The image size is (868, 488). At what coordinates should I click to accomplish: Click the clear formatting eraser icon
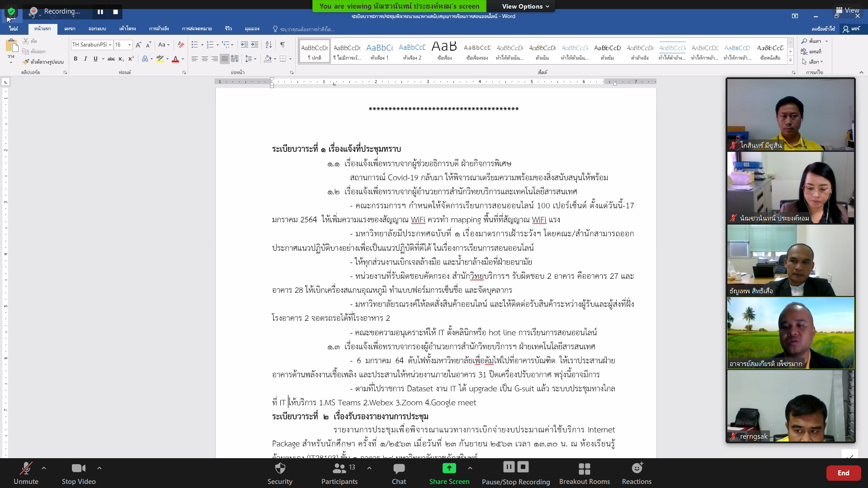(x=181, y=45)
